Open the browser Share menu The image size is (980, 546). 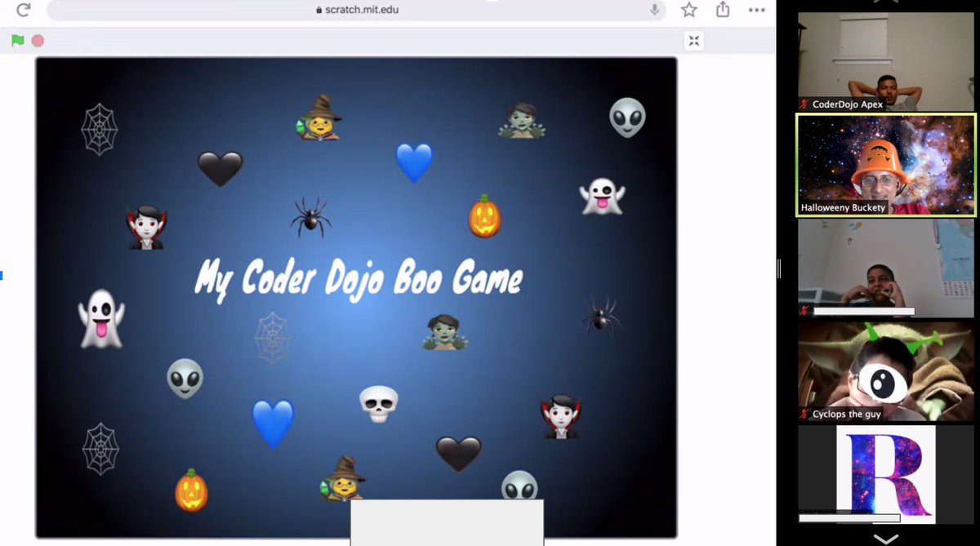click(x=722, y=11)
